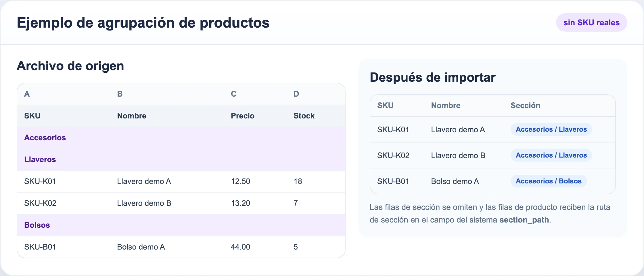Click 'Llavero demo A' in source table
This screenshot has width=644, height=276.
point(144,181)
